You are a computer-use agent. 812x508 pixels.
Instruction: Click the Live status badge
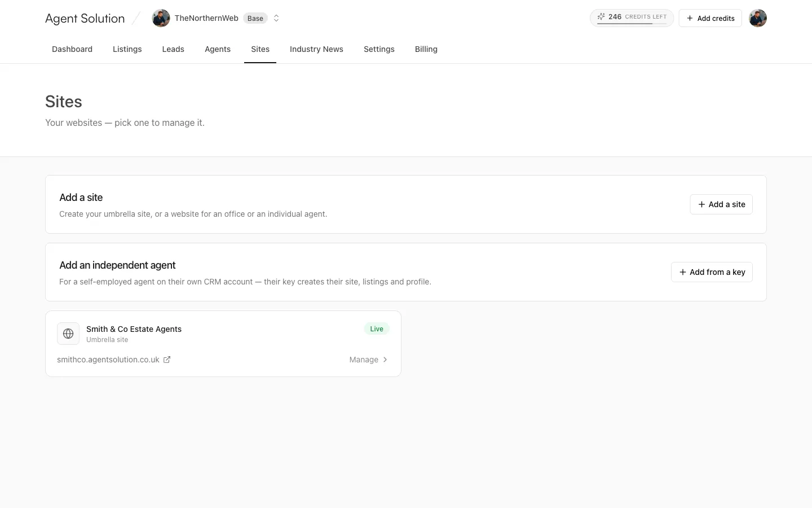pyautogui.click(x=377, y=329)
